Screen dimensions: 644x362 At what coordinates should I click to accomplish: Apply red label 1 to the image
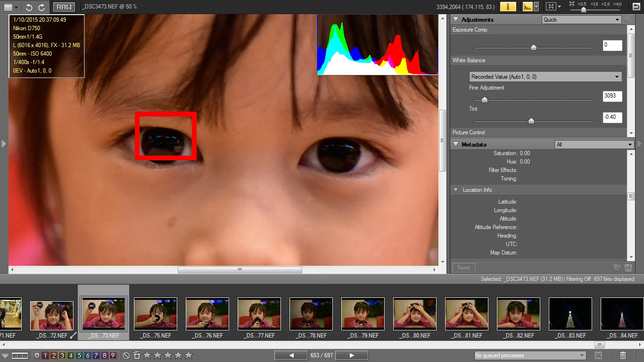tap(45, 355)
